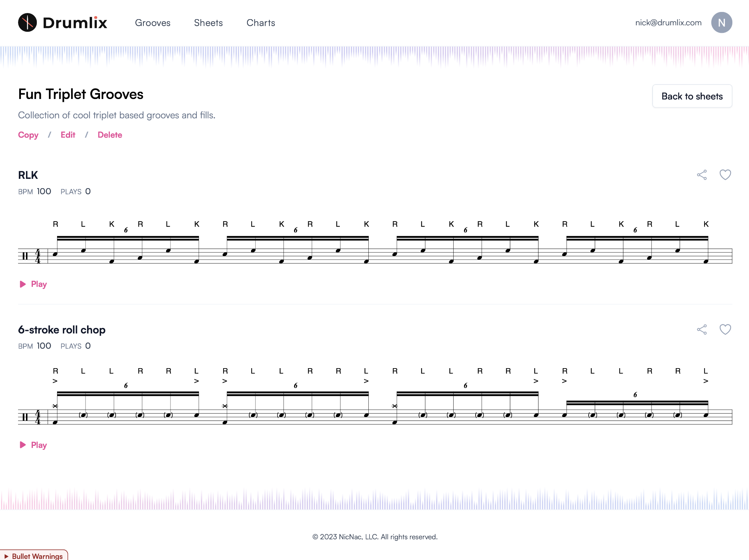Open the Charts navigation menu
The image size is (749, 560).
[261, 23]
